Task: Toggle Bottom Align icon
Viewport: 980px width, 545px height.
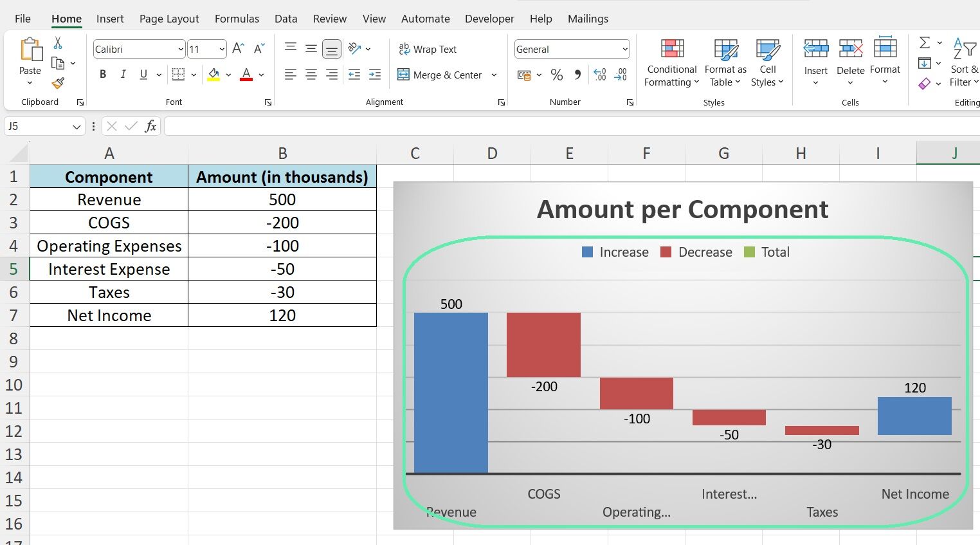Action: click(x=332, y=49)
